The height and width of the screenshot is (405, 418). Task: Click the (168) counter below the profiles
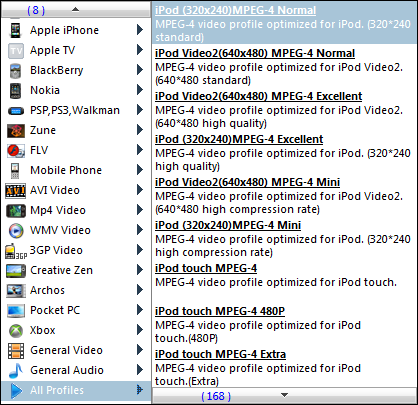click(216, 396)
